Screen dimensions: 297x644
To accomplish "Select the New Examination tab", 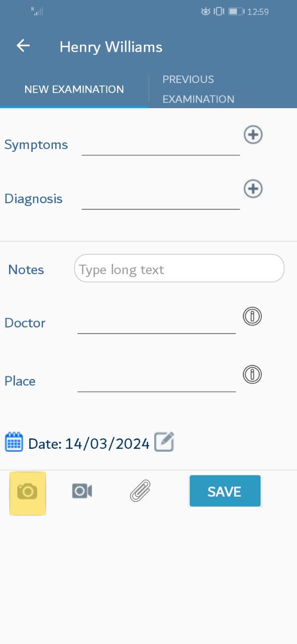I will [74, 89].
